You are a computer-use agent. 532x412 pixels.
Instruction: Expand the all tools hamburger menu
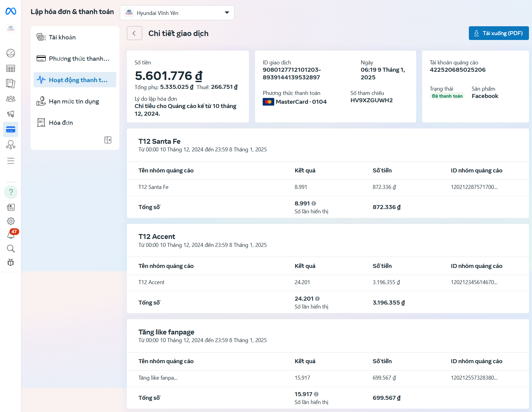(11, 161)
